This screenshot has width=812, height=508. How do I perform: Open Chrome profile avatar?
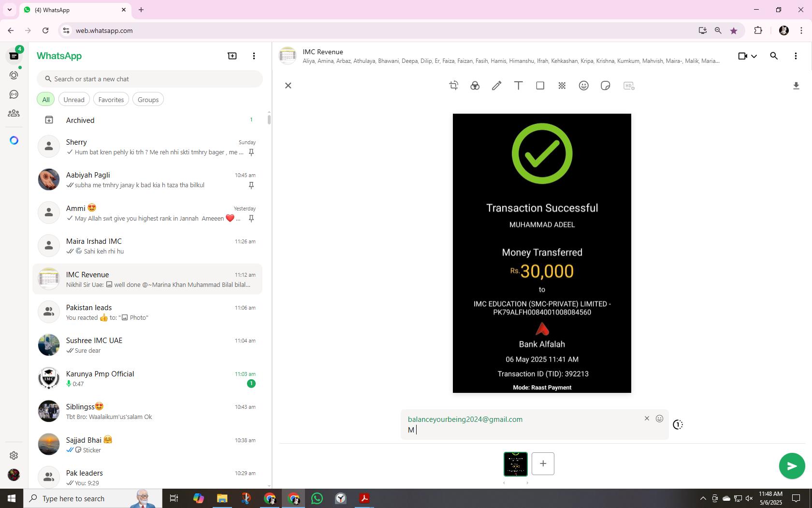(x=784, y=30)
